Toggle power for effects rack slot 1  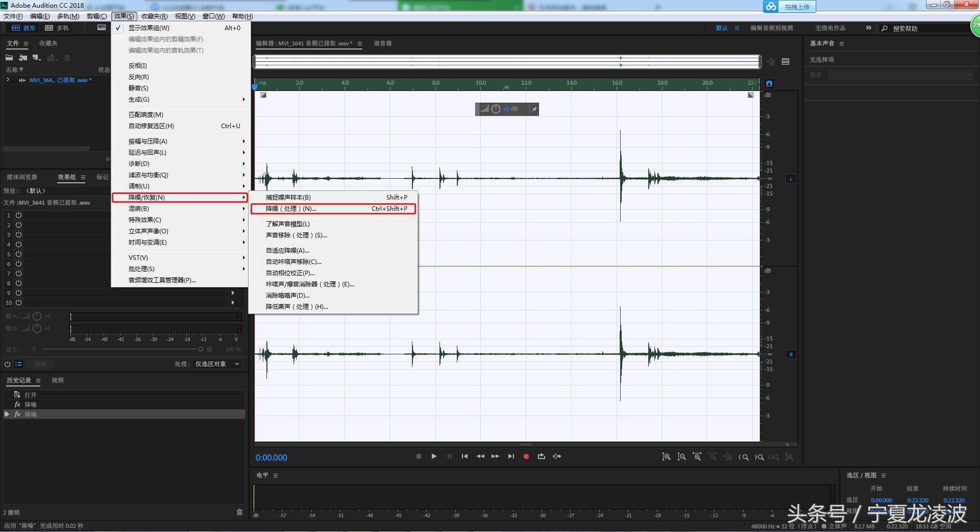point(18,215)
